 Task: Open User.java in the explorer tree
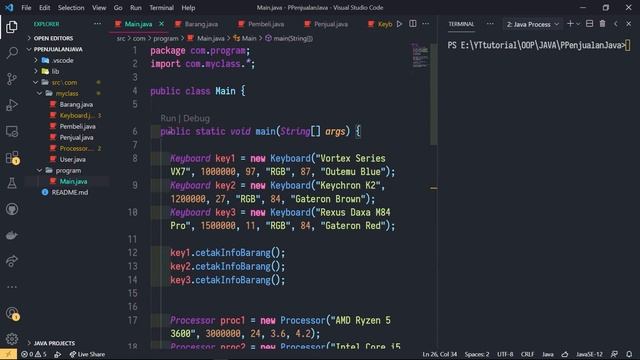tap(72, 159)
